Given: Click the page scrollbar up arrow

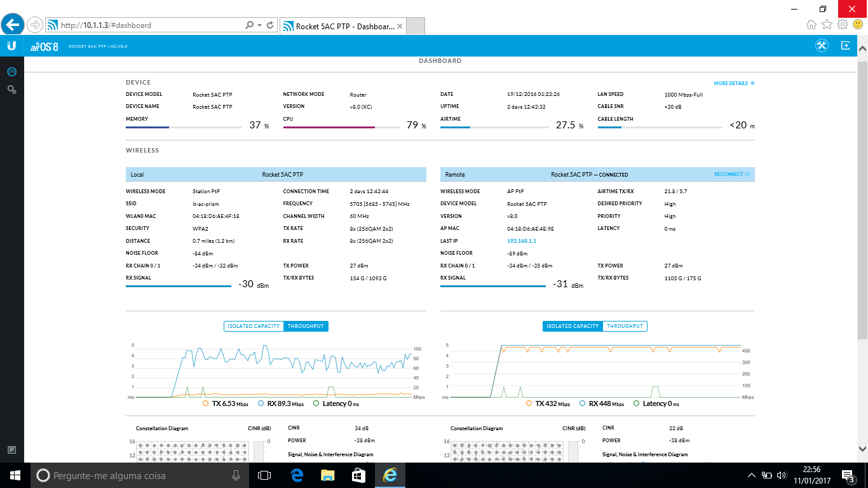Looking at the screenshot, I should 862,48.
